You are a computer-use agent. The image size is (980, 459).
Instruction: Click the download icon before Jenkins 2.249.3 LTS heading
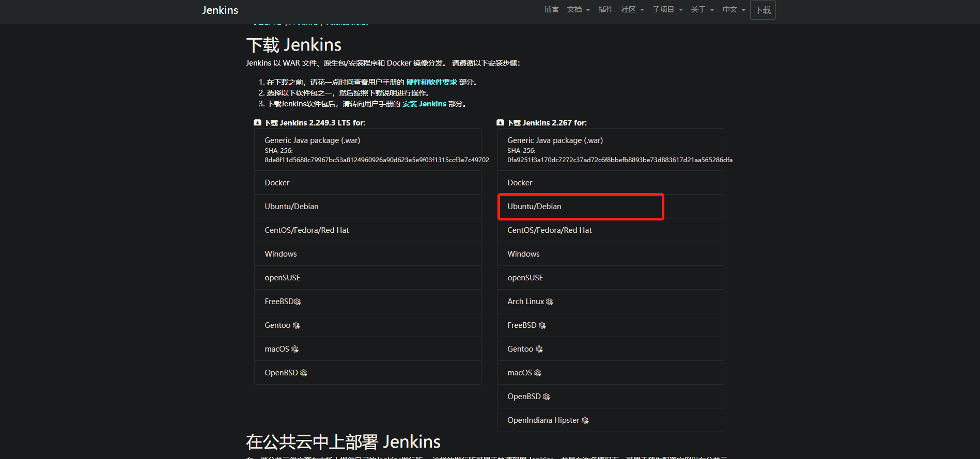click(x=257, y=122)
